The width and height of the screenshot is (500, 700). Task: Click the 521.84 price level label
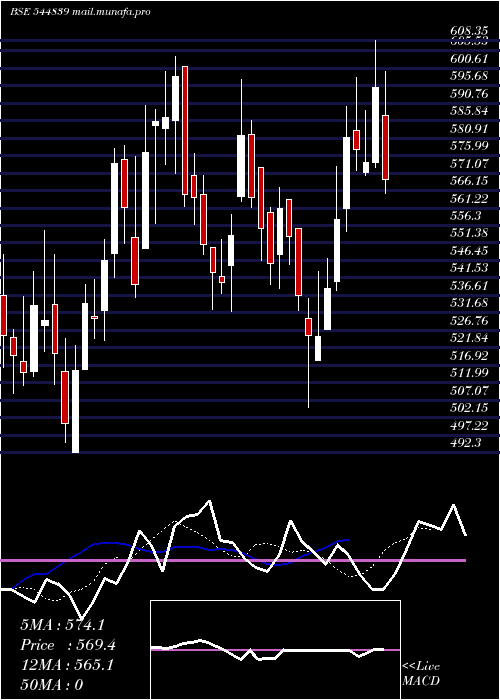[x=469, y=338]
